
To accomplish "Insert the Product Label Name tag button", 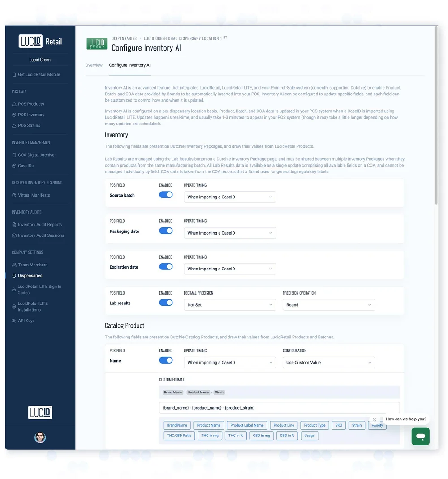I will [247, 425].
